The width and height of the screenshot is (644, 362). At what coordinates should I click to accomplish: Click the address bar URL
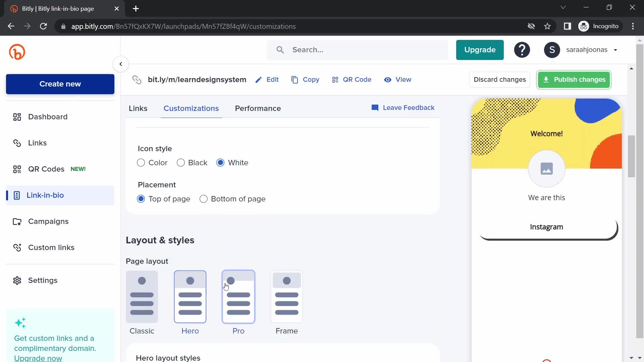click(183, 26)
